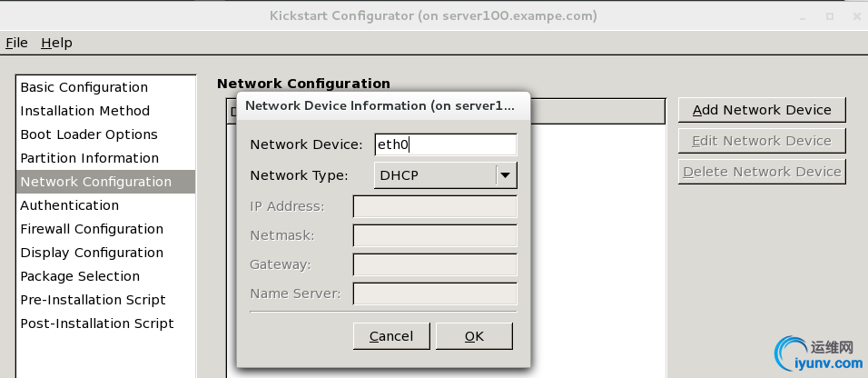Open Boot Loader Options section
This screenshot has width=868, height=378.
[89, 134]
